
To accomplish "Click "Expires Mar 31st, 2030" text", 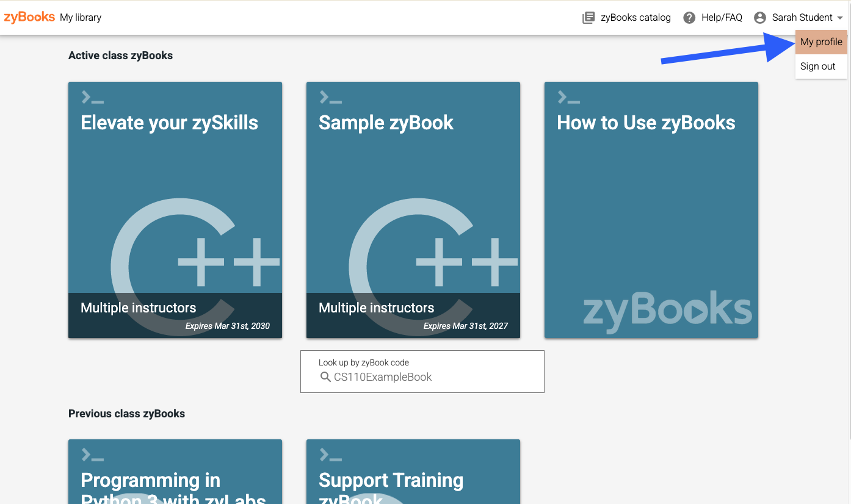I will pyautogui.click(x=228, y=326).
